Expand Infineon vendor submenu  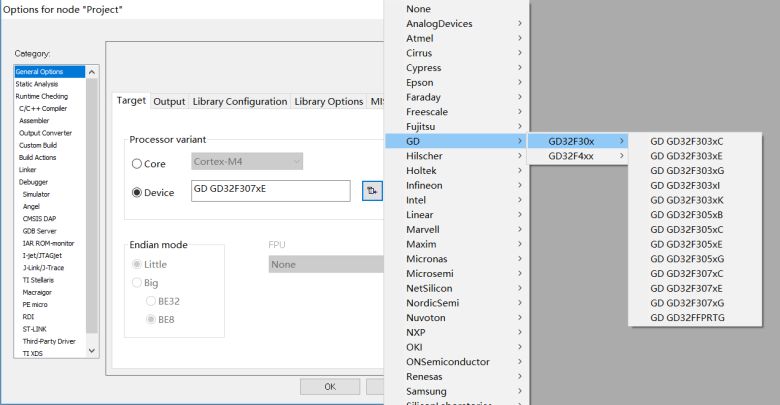pyautogui.click(x=457, y=185)
